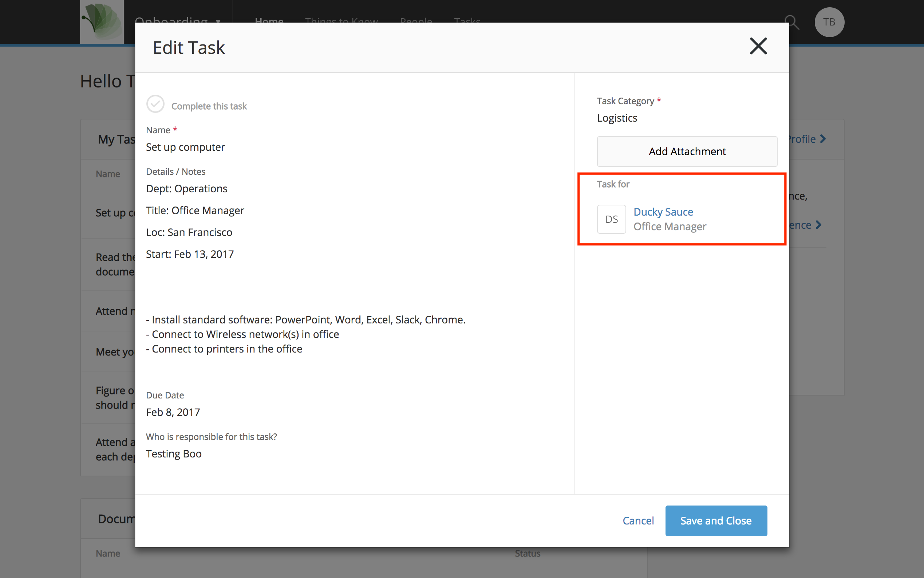The height and width of the screenshot is (578, 924).
Task: Click the 'Title: Office Manager' notes line
Action: click(x=195, y=211)
